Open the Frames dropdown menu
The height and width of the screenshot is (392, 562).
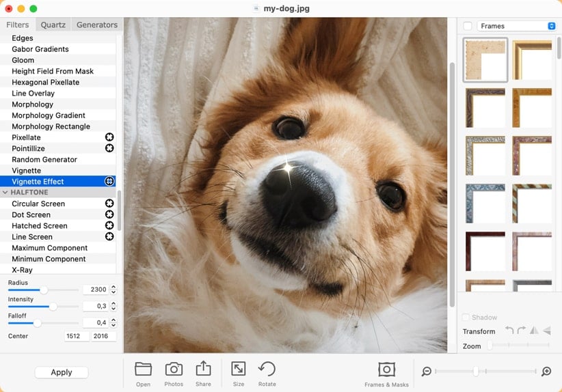tap(517, 26)
